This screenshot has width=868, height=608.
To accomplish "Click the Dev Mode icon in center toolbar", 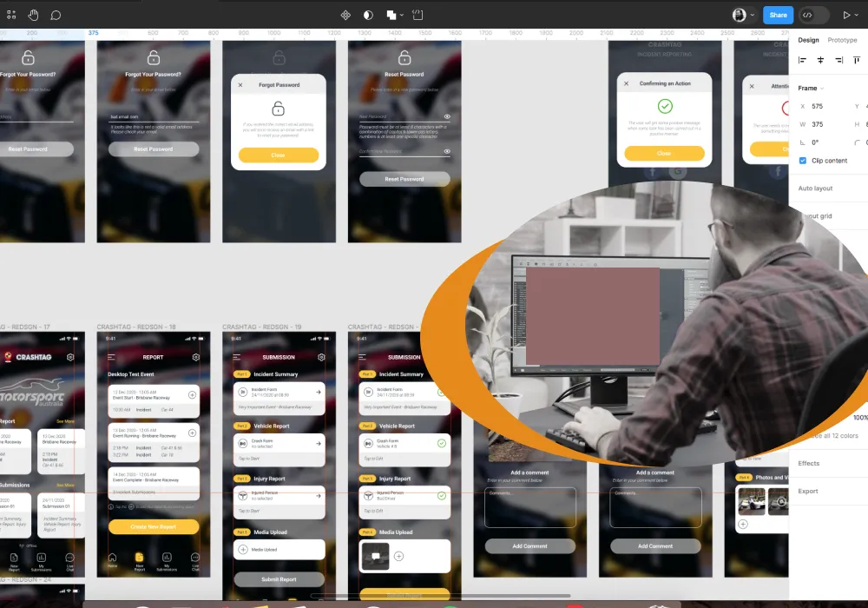I will (418, 15).
